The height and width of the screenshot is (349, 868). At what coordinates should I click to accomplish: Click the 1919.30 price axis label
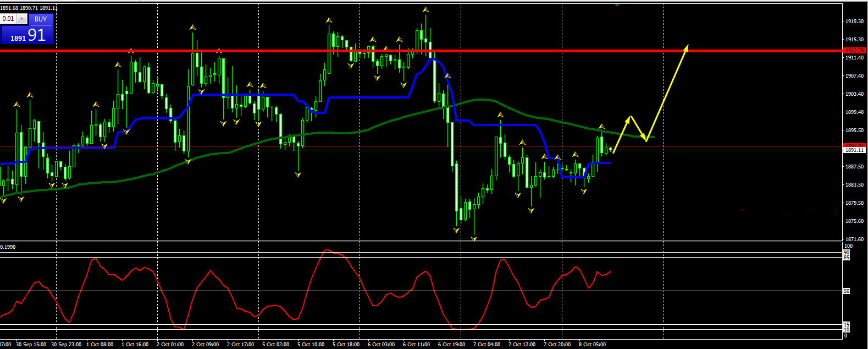pyautogui.click(x=854, y=21)
